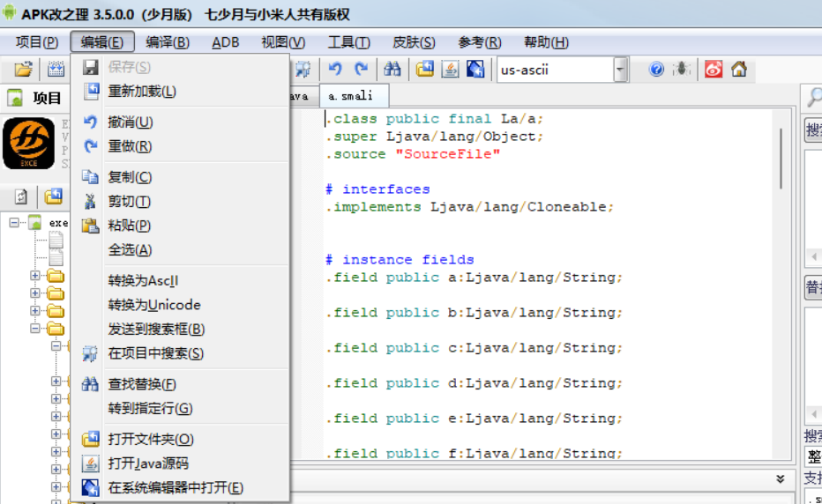Click the .source "SourceFile" line
Viewport: 822px width, 504px height.
pyautogui.click(x=413, y=154)
